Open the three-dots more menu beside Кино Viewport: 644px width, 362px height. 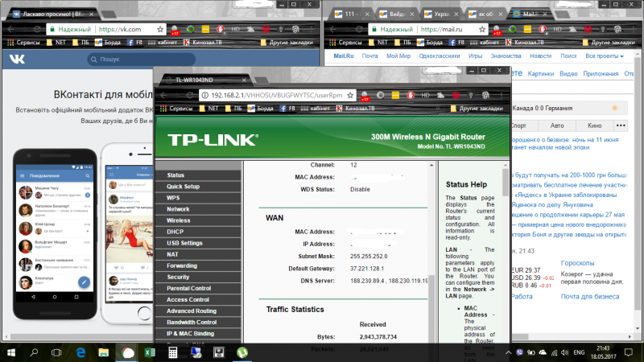621,126
